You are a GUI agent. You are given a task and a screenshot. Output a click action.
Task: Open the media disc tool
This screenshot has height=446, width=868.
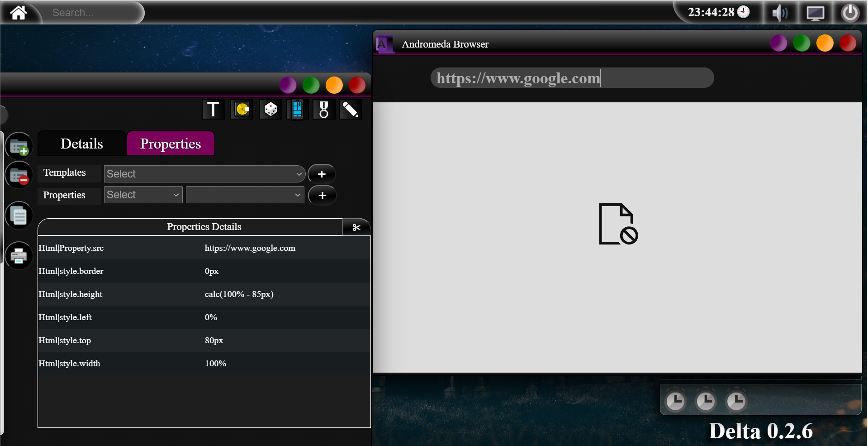click(x=242, y=109)
